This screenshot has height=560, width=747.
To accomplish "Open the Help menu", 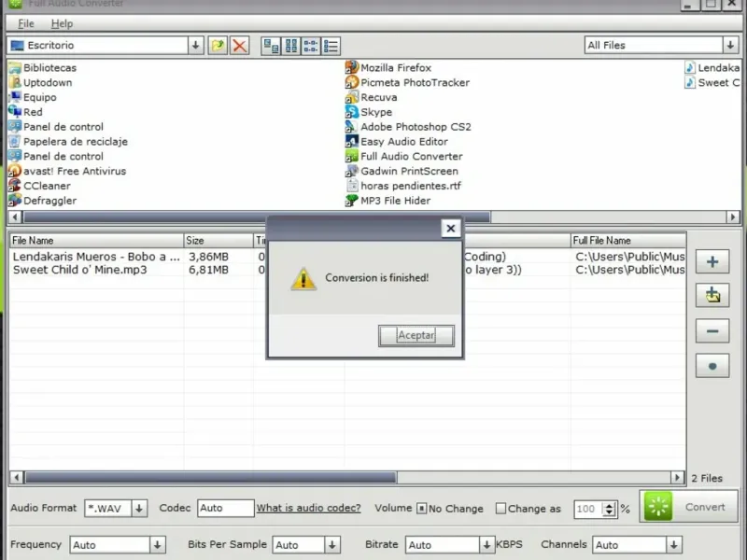I will pos(62,23).
